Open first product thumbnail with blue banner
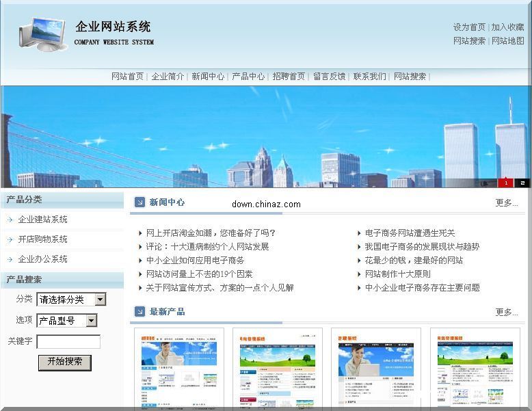This screenshot has height=411, width=532. coord(179,369)
